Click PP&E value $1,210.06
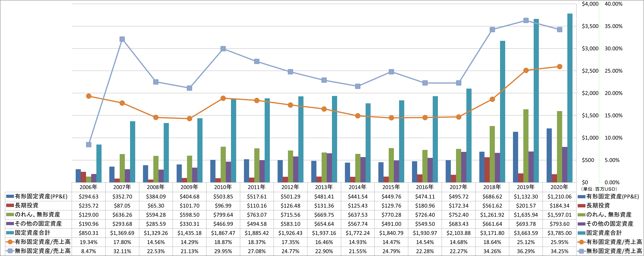The image size is (644, 256). pyautogui.click(x=560, y=197)
